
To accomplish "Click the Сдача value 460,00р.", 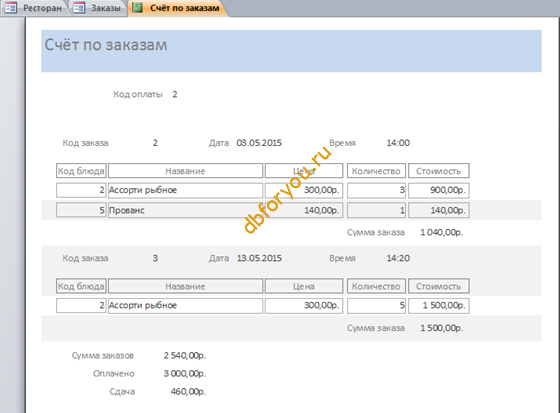I will coord(188,392).
